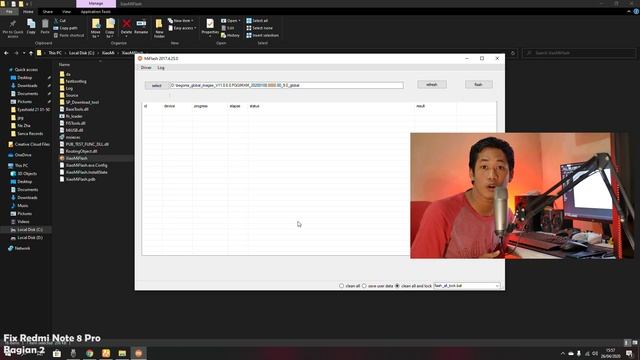
Task: Click the flash button in MiFlash
Action: 478,84
